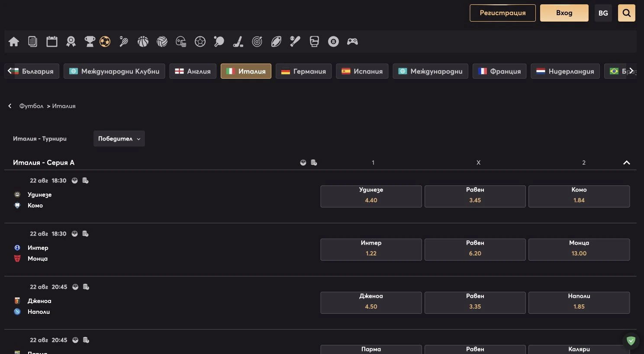Switch to the Нидерландия country tab
Viewport: 644px width, 354px height.
(565, 71)
